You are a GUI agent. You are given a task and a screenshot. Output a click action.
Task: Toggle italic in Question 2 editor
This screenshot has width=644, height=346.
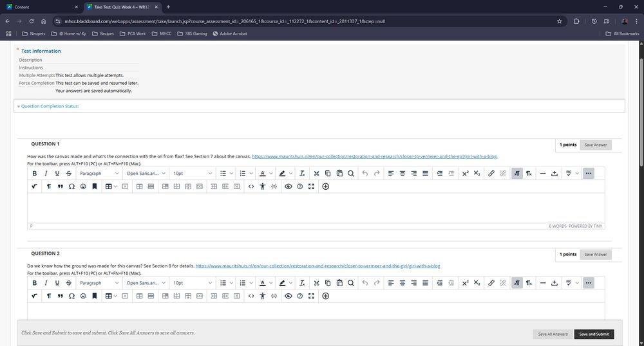pos(46,283)
